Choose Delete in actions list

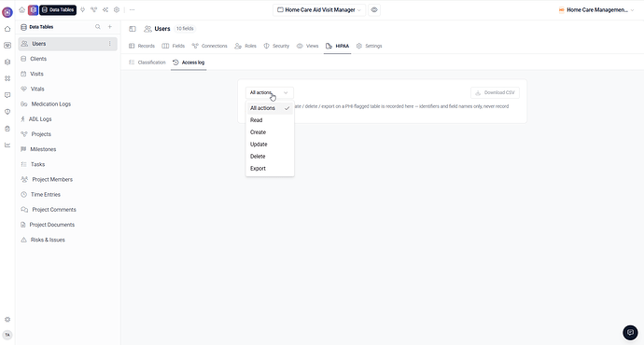tap(270, 157)
